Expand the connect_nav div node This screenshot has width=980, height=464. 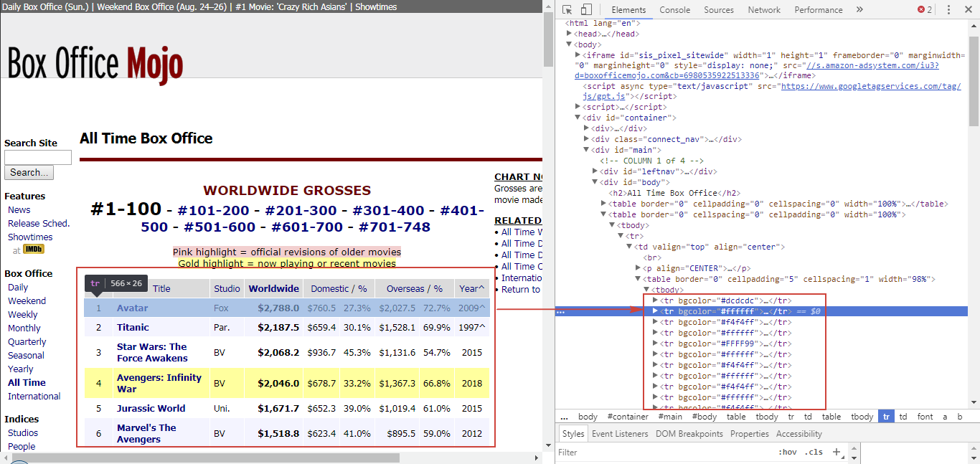(x=586, y=139)
